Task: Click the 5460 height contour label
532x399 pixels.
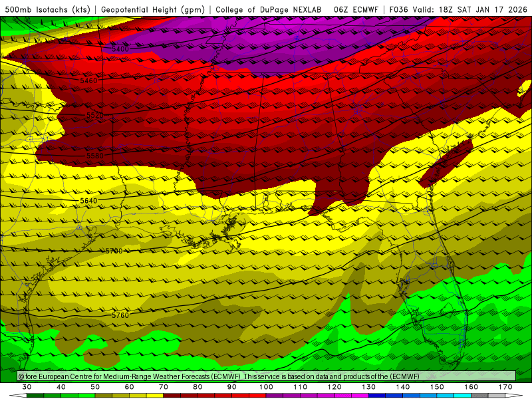Action: (88, 80)
